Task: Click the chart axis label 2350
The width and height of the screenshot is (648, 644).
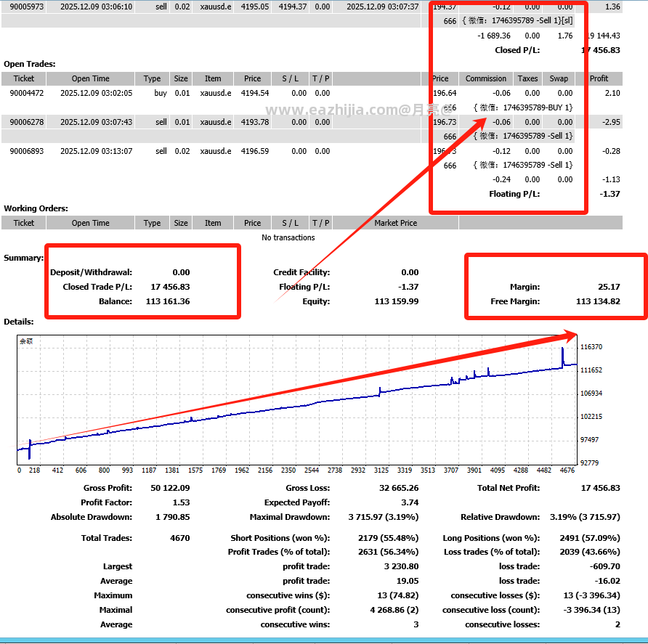Action: [x=288, y=470]
